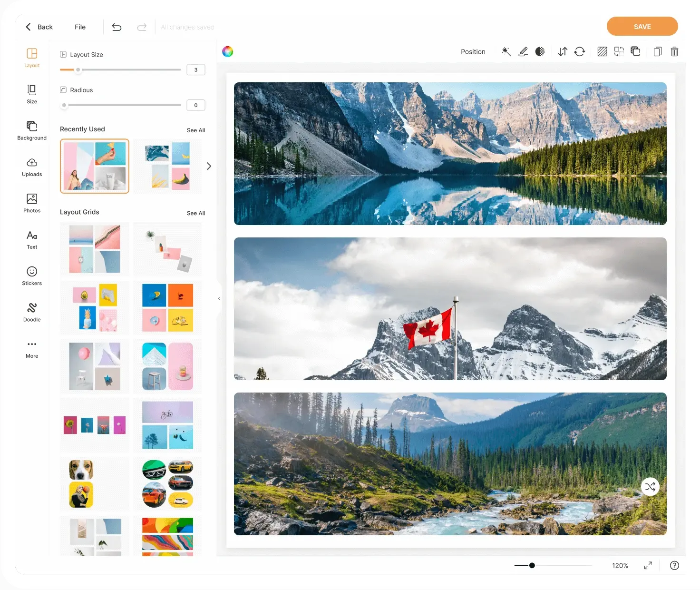Show next Recently Used layouts arrow

tap(209, 166)
